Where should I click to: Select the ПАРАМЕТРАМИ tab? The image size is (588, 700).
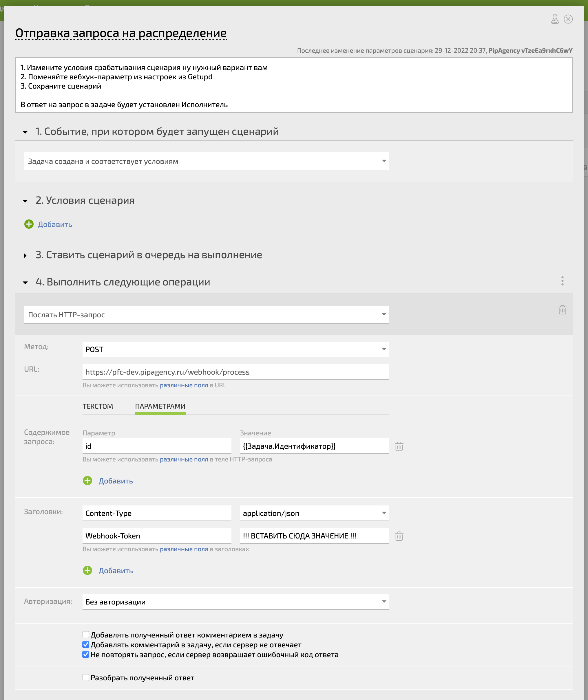tap(160, 406)
